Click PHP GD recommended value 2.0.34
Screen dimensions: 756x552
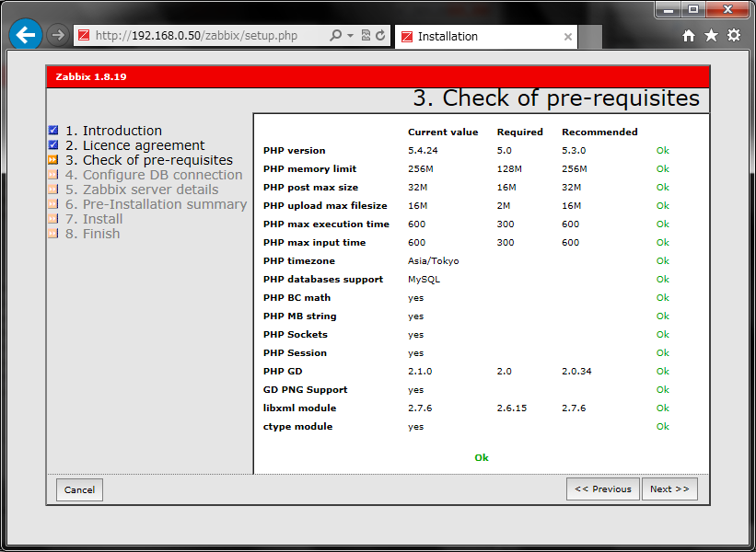pyautogui.click(x=576, y=372)
